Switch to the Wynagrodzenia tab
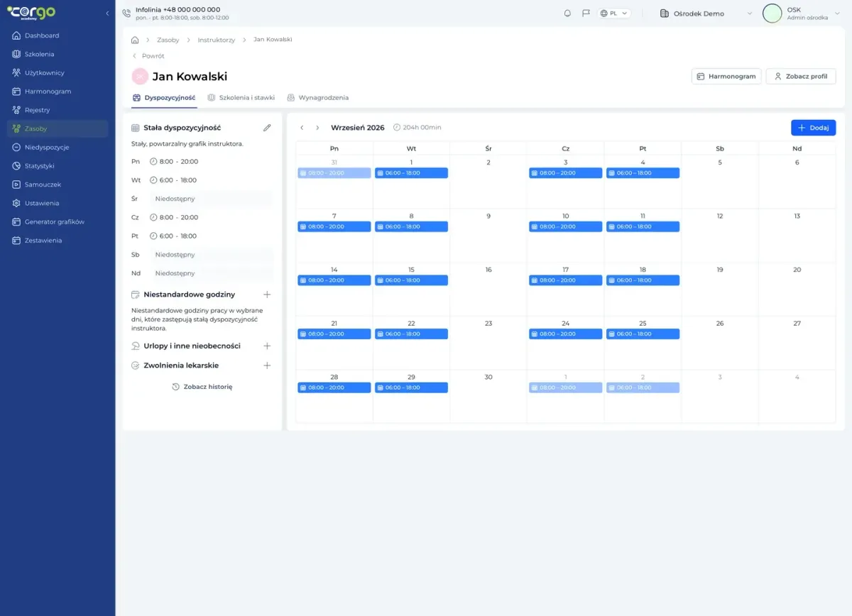This screenshot has width=852, height=616. pos(318,97)
